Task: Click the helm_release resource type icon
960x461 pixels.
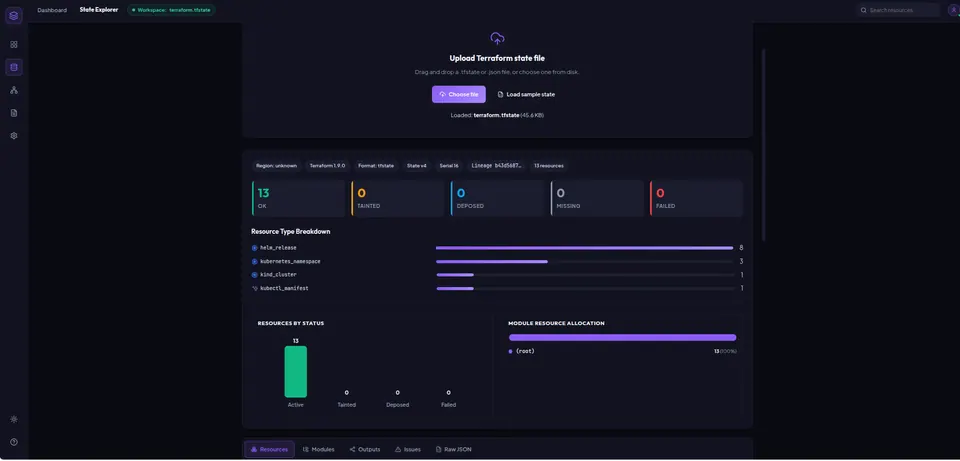Action: [x=255, y=248]
